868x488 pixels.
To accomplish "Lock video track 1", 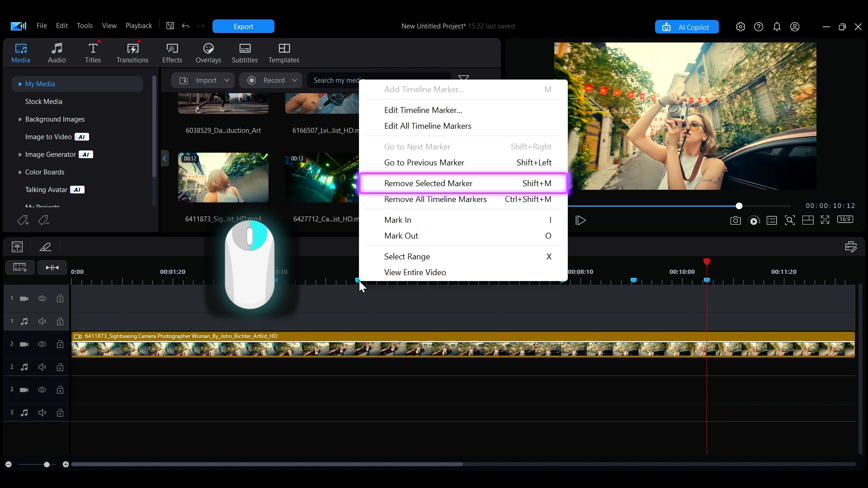I will [60, 299].
